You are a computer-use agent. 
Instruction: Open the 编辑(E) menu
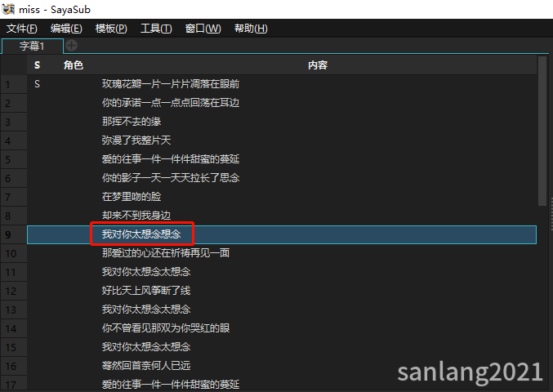click(x=66, y=29)
